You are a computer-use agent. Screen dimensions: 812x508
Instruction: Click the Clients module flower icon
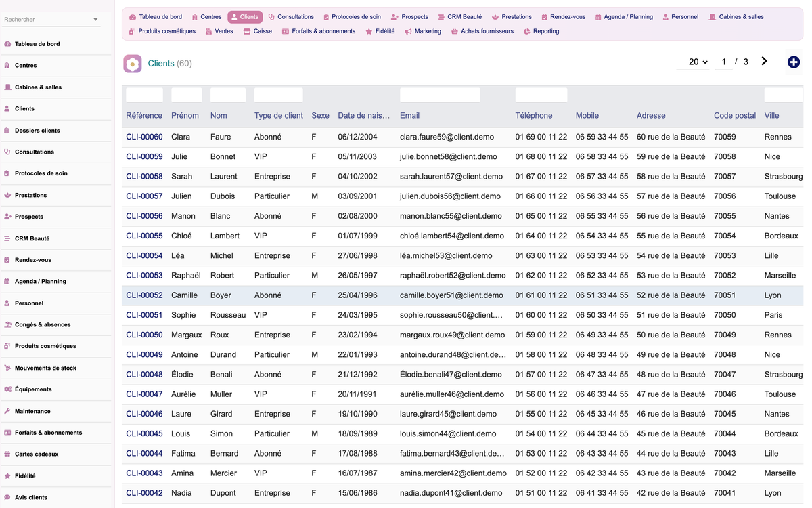pos(133,64)
